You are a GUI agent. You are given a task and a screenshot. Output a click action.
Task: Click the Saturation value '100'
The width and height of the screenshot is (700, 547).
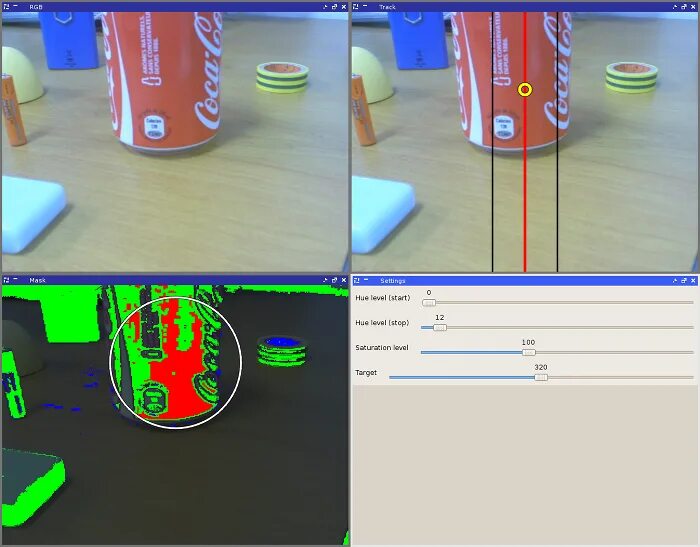point(528,342)
